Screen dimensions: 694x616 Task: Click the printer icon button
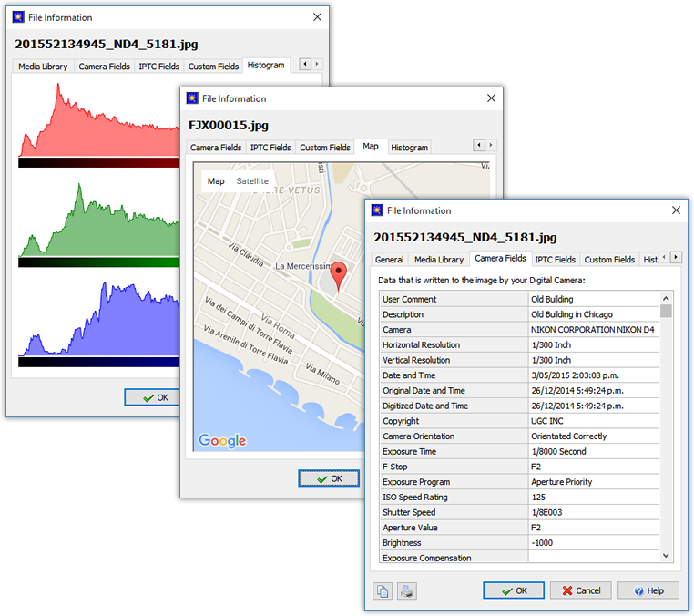click(x=406, y=591)
